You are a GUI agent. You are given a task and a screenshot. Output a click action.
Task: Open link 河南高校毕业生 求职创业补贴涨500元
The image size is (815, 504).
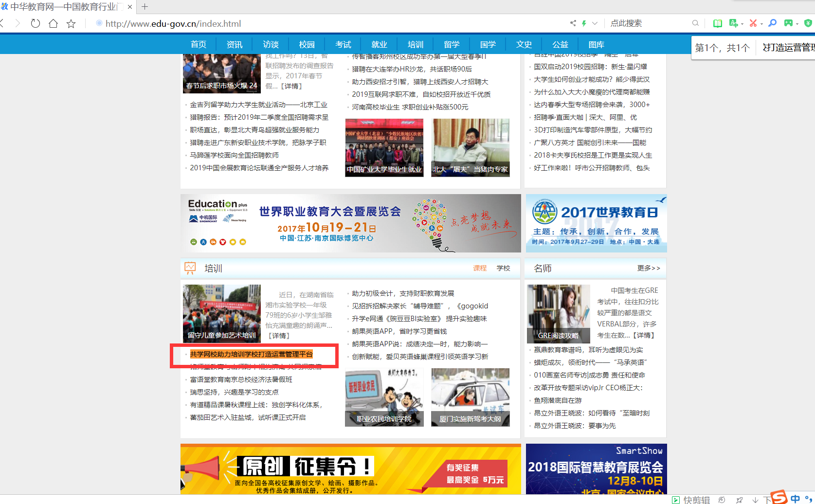click(x=410, y=107)
